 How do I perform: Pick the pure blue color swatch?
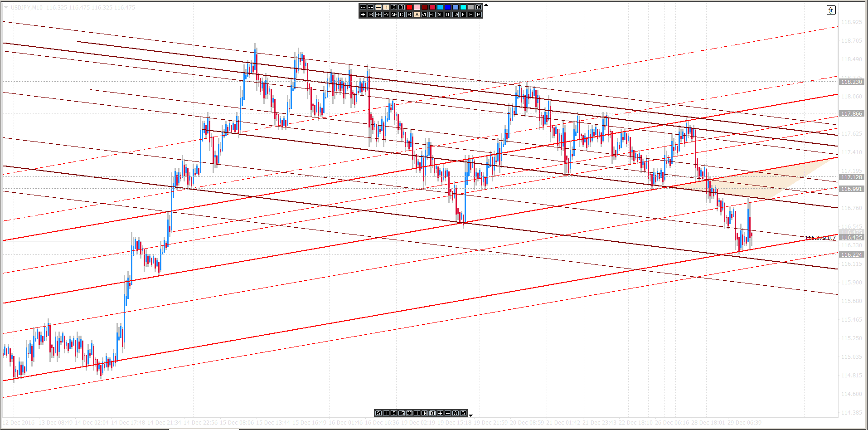448,7
